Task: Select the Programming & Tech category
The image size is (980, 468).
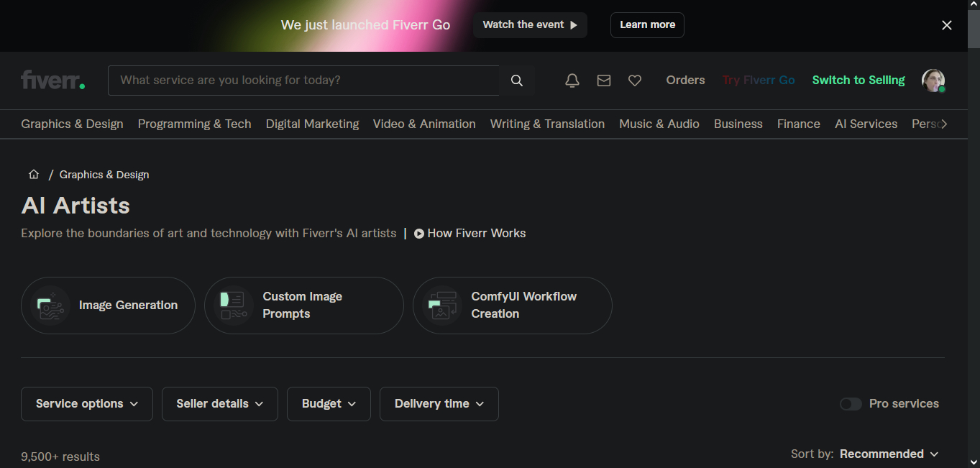Action: tap(194, 124)
